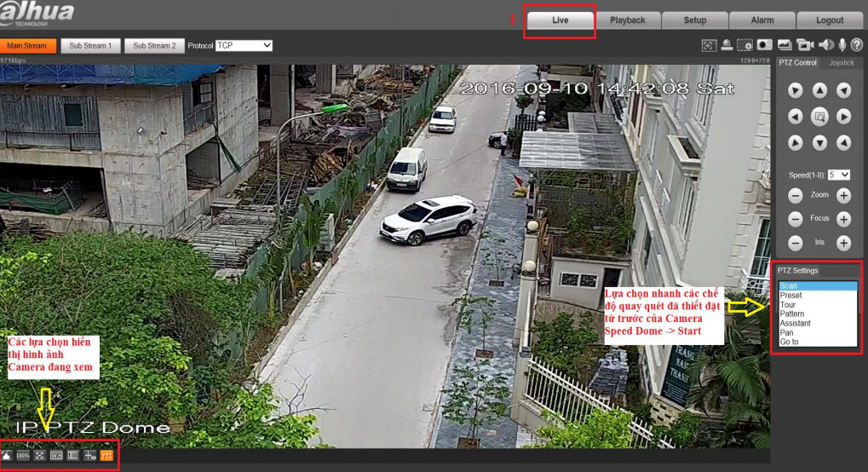Start recording with the camcorder icon
The image size is (868, 472).
pyautogui.click(x=805, y=45)
